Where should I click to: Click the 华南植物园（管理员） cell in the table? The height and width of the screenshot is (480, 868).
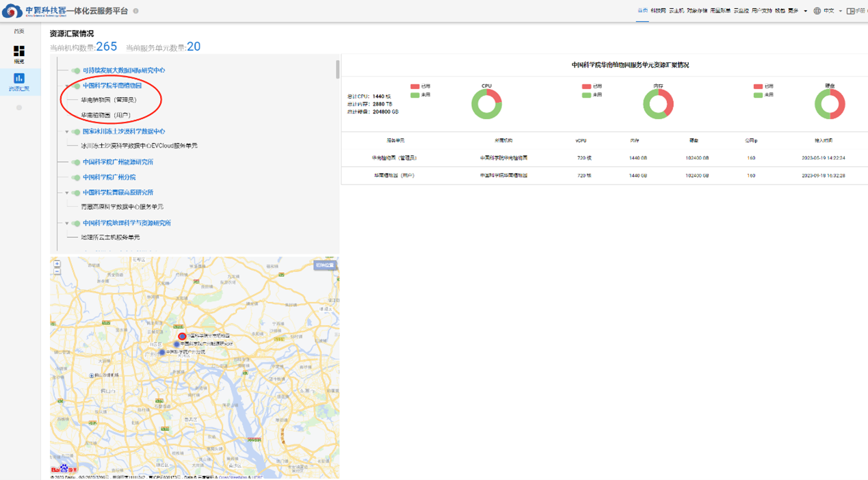pyautogui.click(x=395, y=158)
